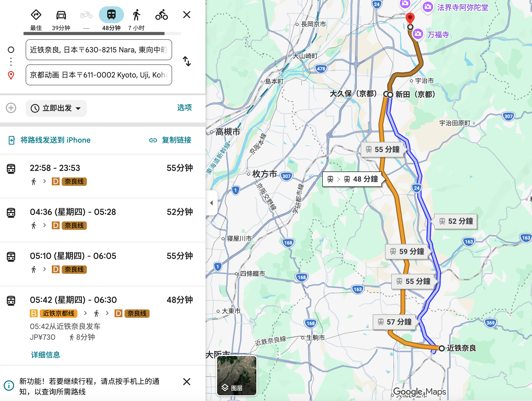Open the 立即出发 departure time dropdown

[x=56, y=108]
